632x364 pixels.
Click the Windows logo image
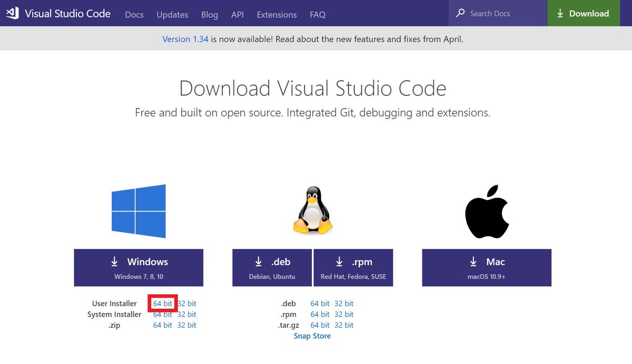139,211
